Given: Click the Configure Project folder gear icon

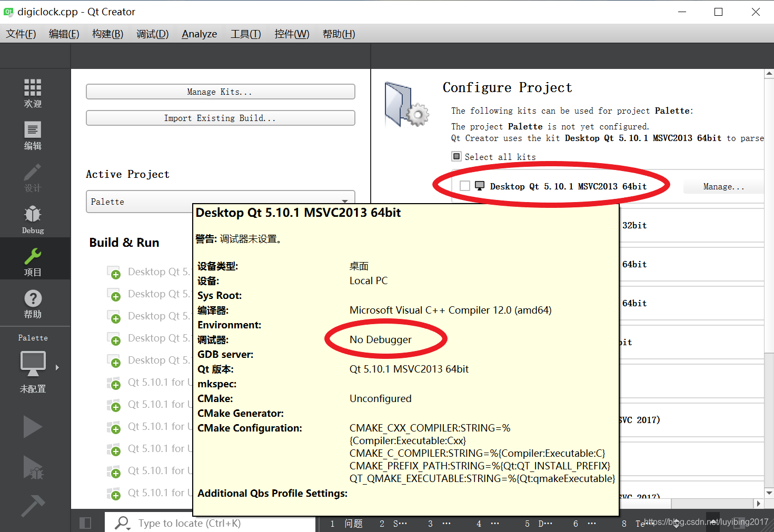Looking at the screenshot, I should click(406, 104).
